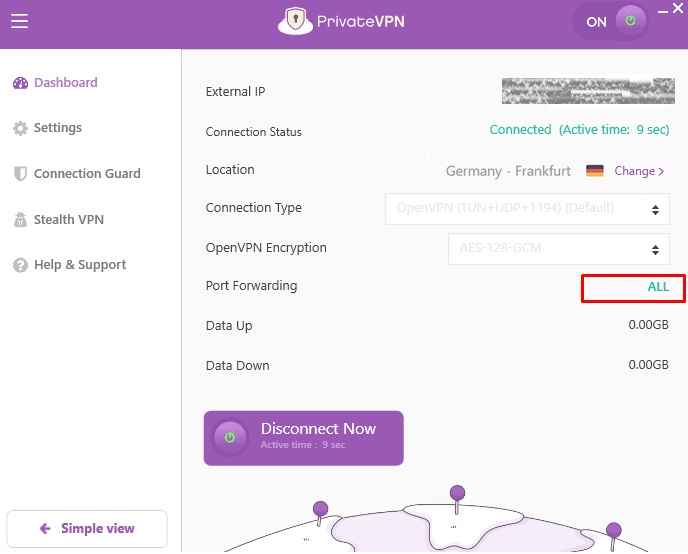Click the Data Down 0.00GB value

649,365
